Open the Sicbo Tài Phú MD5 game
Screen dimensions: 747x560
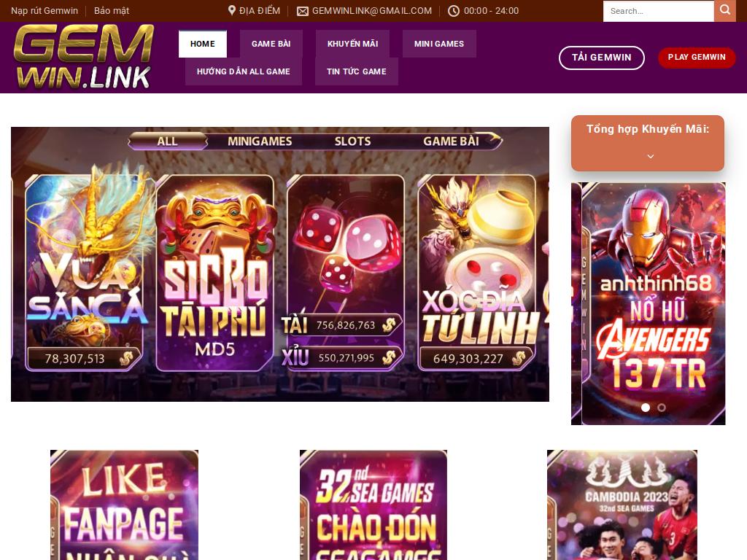(x=215, y=273)
